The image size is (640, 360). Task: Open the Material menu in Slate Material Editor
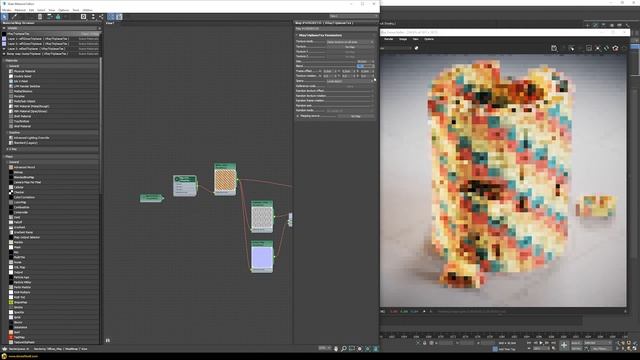click(x=20, y=10)
